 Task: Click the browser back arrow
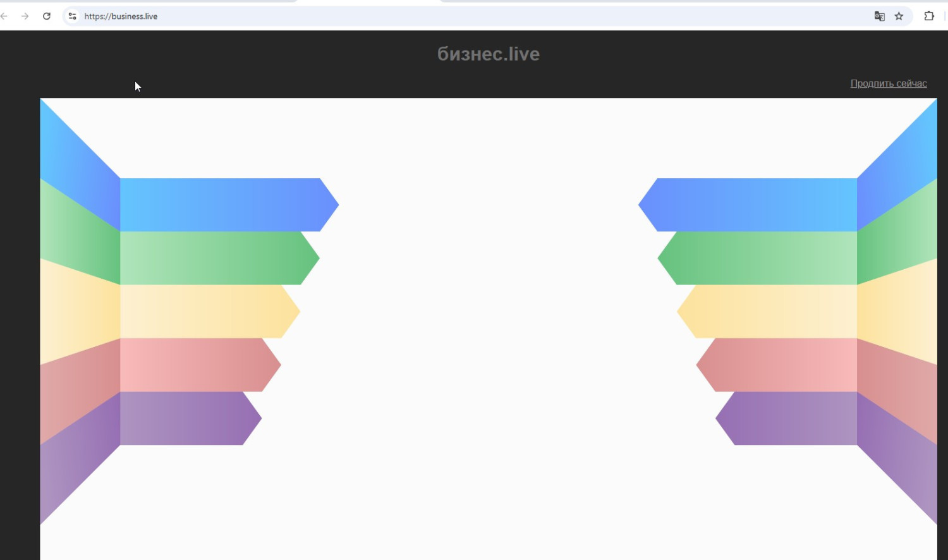[x=5, y=16]
